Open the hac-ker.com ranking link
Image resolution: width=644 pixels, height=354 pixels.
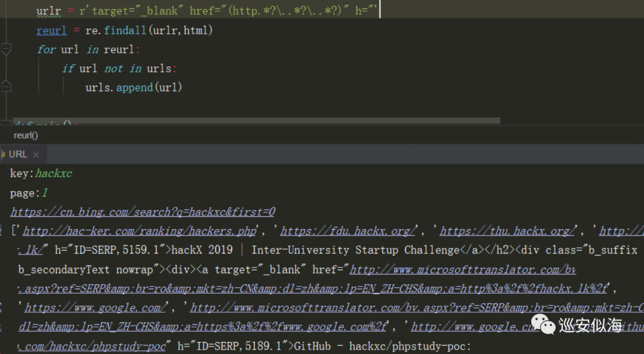[x=140, y=230]
